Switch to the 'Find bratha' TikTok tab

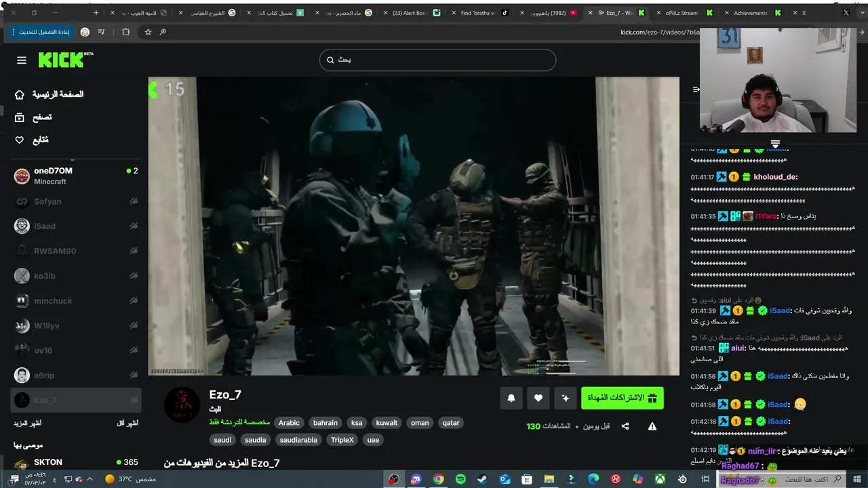pos(481,13)
